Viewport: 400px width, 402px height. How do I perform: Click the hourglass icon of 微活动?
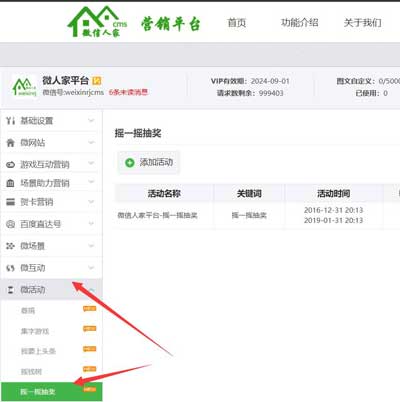pos(10,290)
